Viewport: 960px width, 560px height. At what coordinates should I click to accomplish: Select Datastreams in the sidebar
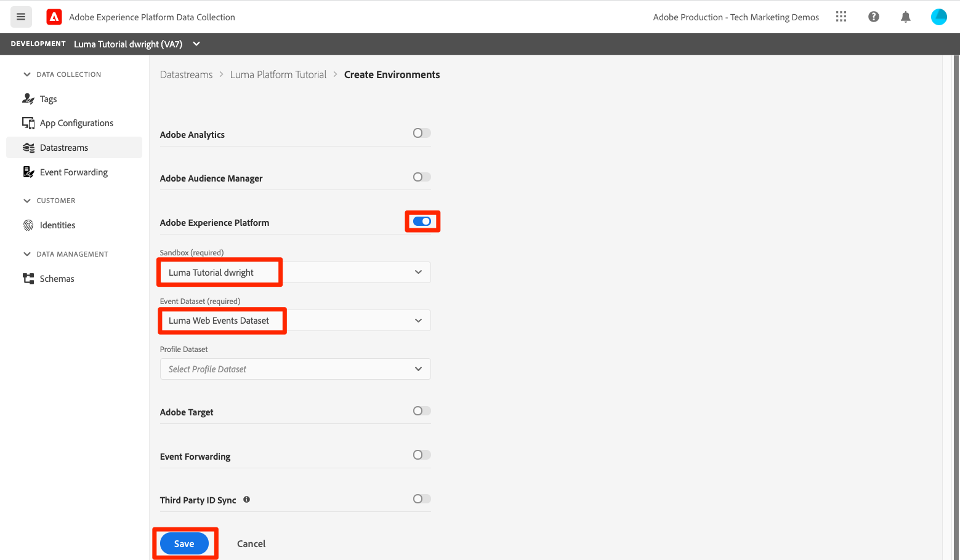click(74, 148)
